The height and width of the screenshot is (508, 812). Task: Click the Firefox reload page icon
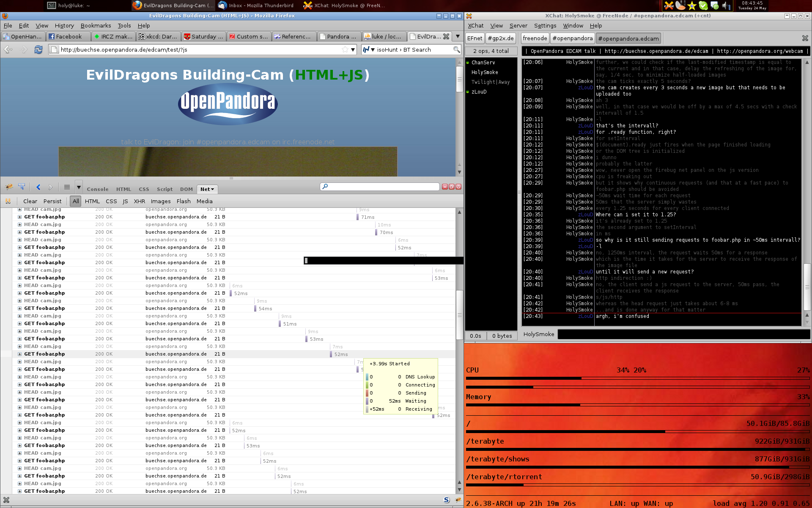click(38, 50)
